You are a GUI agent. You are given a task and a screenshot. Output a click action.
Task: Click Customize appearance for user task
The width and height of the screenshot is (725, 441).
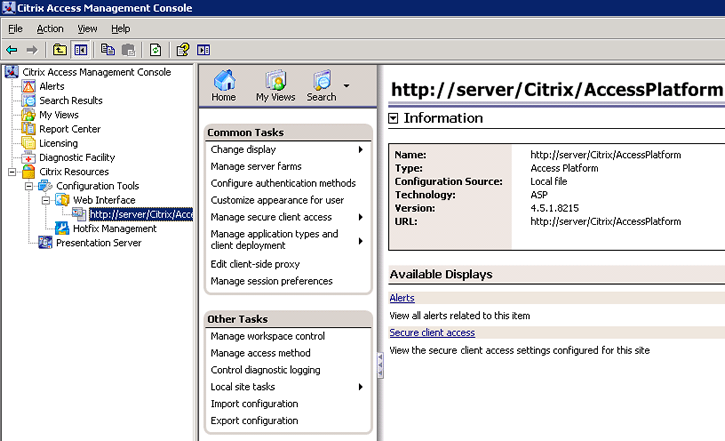tap(277, 201)
